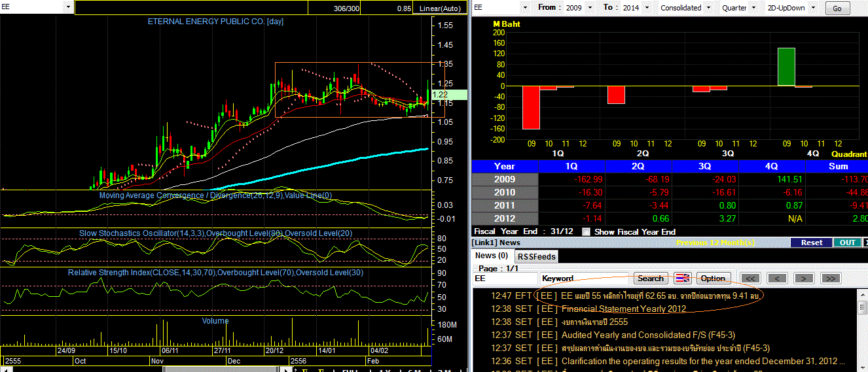Click chart horizontal scrollbar right arrow
The width and height of the screenshot is (868, 372).
coord(287,370)
